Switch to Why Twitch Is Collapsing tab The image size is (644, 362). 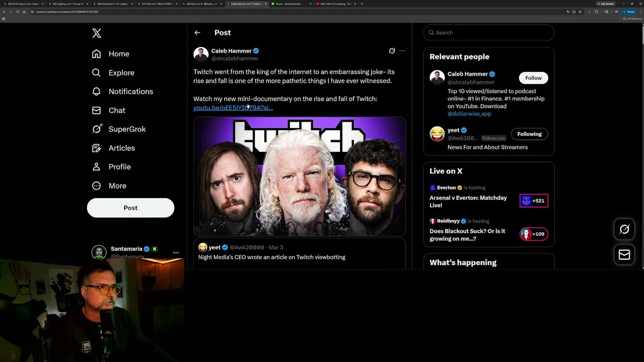[x=337, y=4]
